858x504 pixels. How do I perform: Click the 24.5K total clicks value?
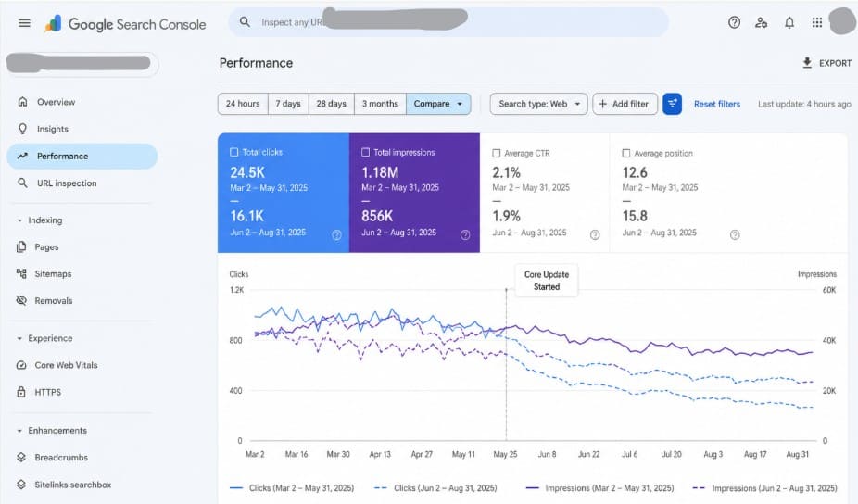click(x=247, y=172)
